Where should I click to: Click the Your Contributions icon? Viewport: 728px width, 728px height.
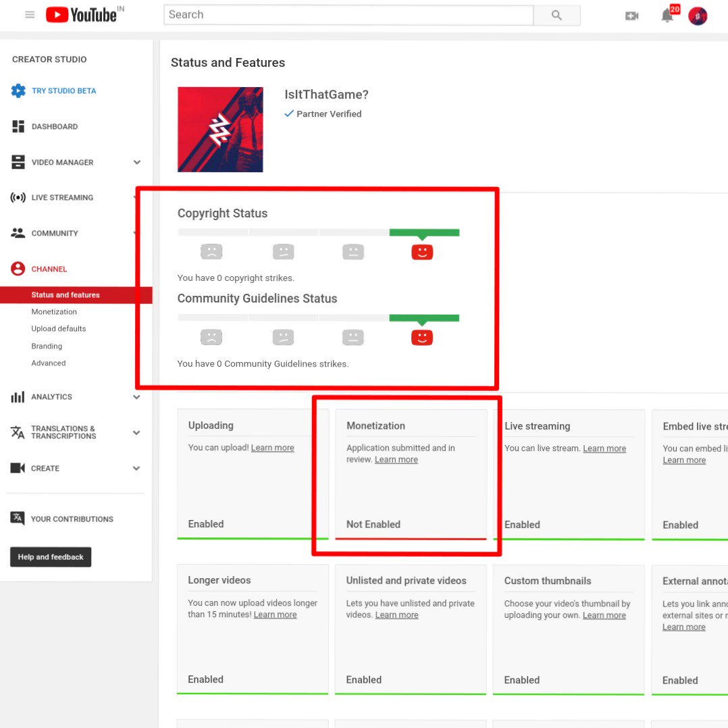point(18,518)
